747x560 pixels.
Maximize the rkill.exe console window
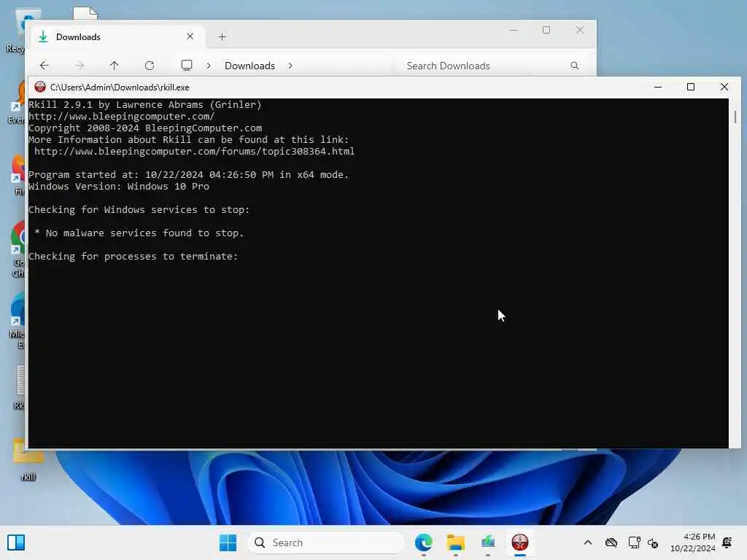(691, 87)
